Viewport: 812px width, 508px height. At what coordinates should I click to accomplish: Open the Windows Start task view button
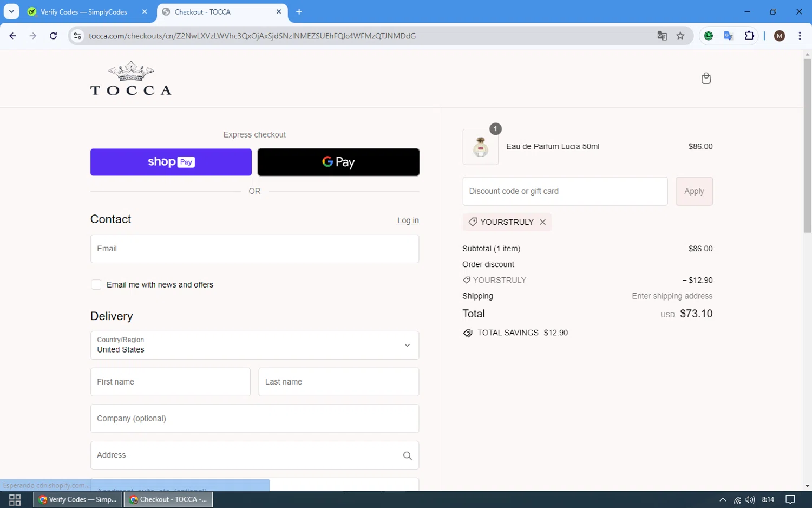[15, 500]
